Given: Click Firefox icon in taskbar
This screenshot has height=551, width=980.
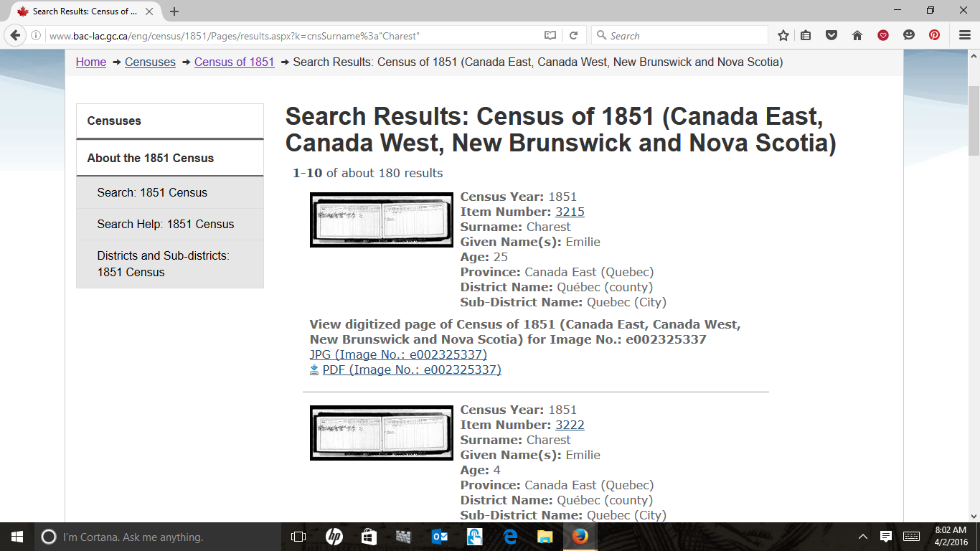Looking at the screenshot, I should coord(580,537).
